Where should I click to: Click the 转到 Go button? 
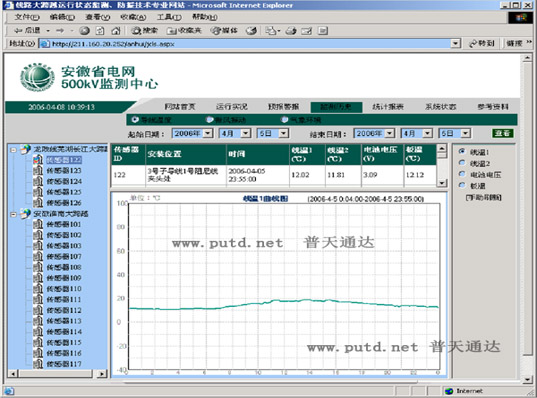pos(482,43)
